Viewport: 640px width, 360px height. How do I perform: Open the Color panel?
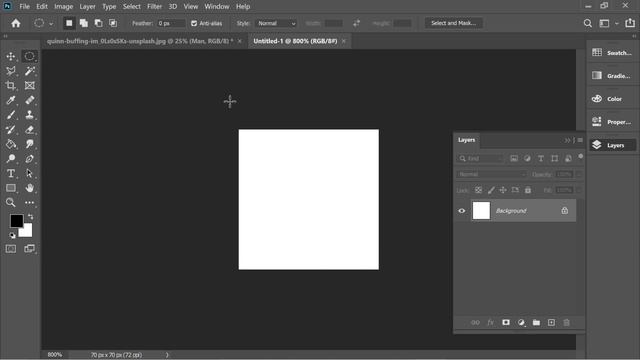click(x=612, y=99)
